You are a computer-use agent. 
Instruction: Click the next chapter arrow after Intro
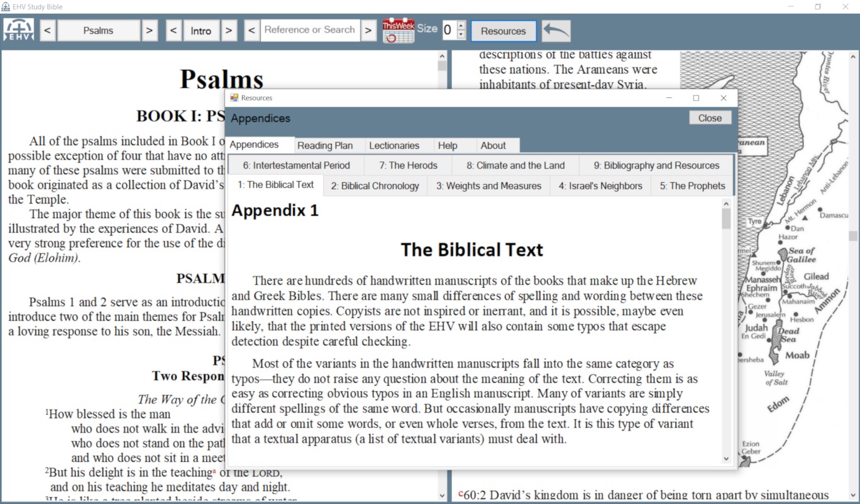[229, 30]
